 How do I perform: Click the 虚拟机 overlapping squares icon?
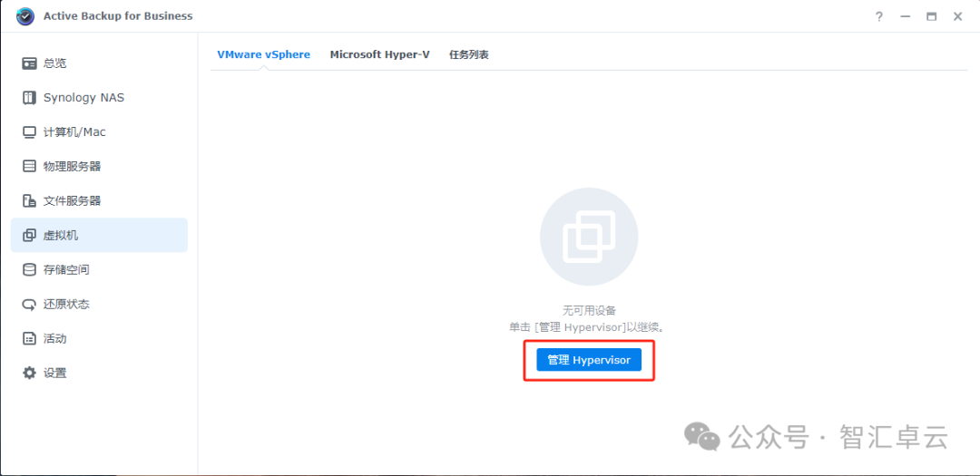29,236
